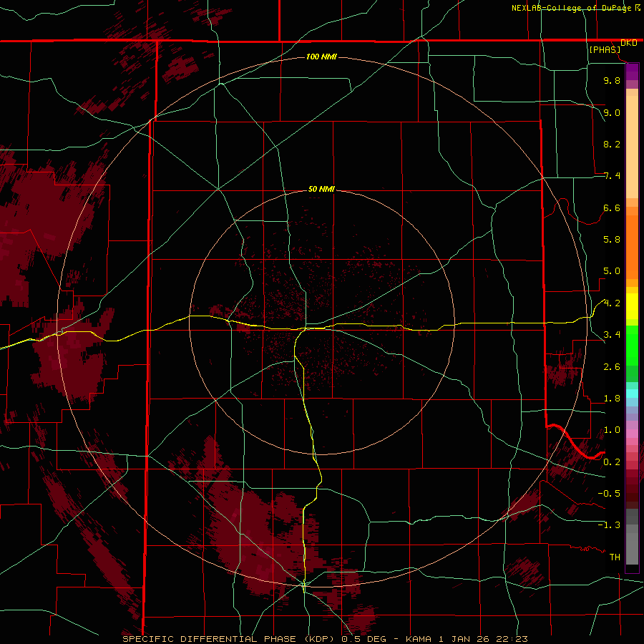
Task: Click the 22:23 timestamp in bottom caption
Action: 513,639
